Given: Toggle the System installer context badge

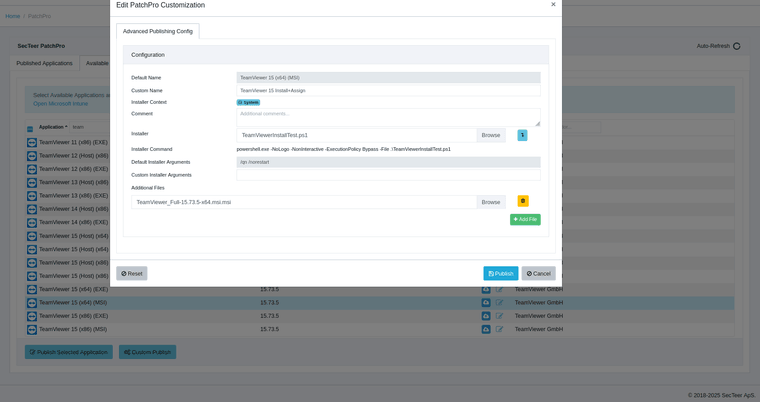Looking at the screenshot, I should click(248, 102).
